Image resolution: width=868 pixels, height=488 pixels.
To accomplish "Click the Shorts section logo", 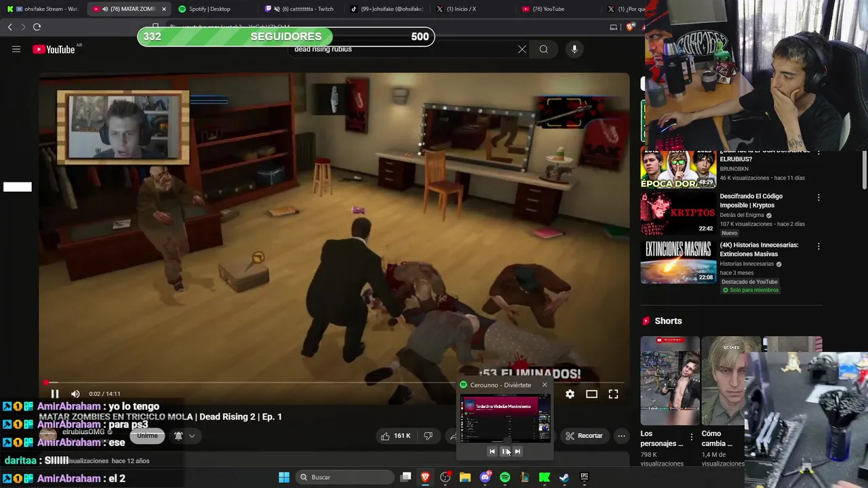I will pos(646,321).
